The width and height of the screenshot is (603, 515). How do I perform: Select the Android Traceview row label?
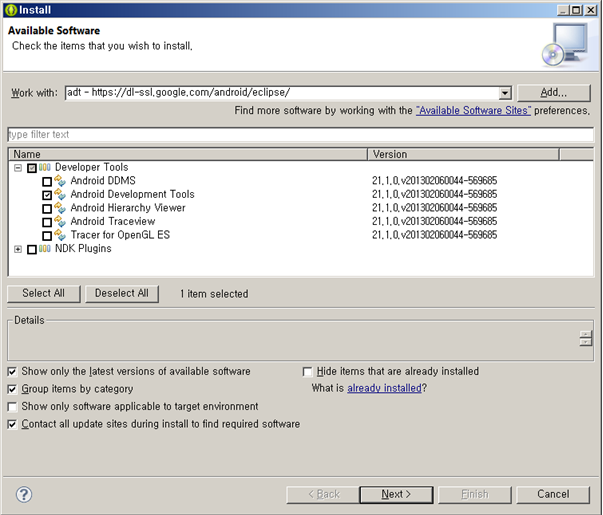pyautogui.click(x=113, y=222)
